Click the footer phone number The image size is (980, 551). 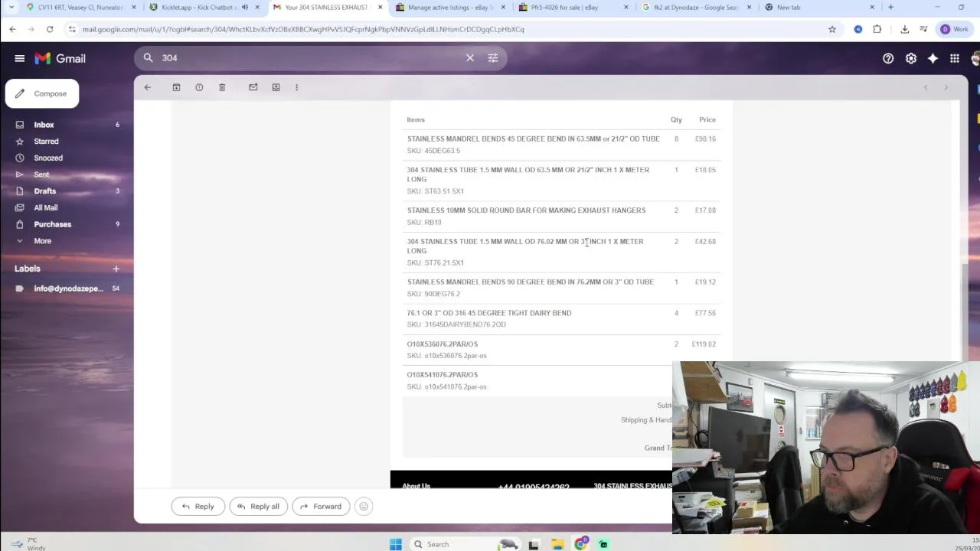534,487
